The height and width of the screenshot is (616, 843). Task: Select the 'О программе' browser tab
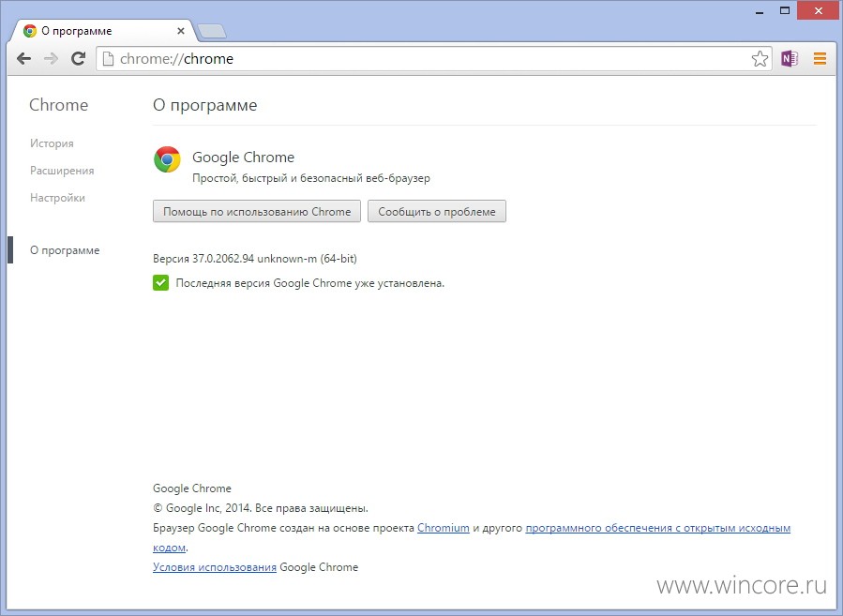click(102, 31)
